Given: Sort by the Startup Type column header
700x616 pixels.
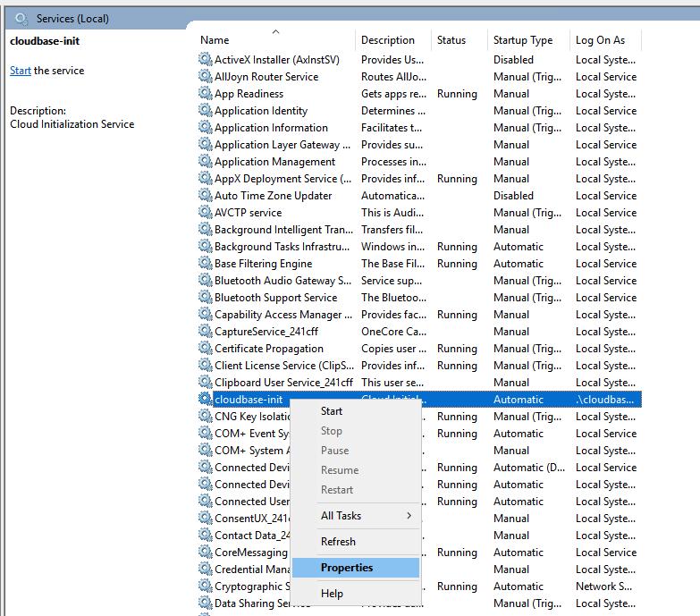Looking at the screenshot, I should [x=528, y=39].
